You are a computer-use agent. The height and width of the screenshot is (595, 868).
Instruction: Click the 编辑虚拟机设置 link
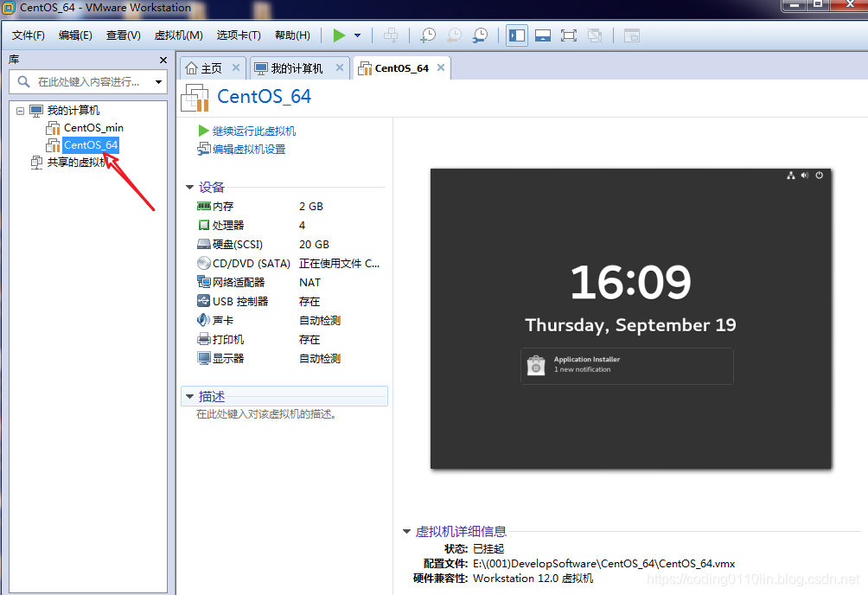(x=249, y=150)
